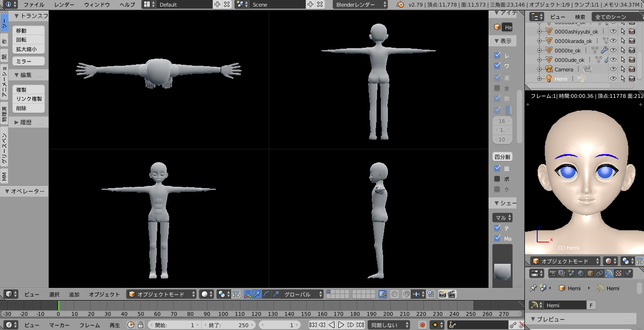644x330 pixels.
Task: Click the auto-keyframe record button
Action: coord(422,325)
